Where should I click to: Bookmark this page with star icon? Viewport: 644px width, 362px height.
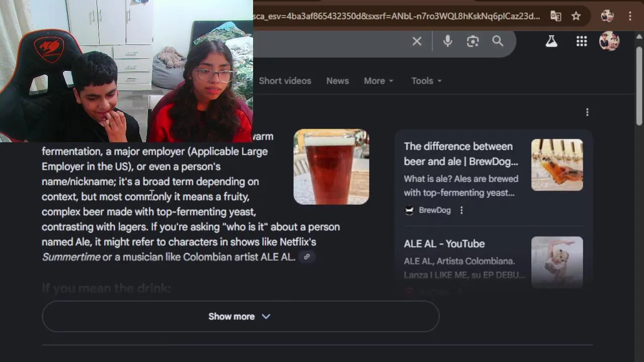click(576, 16)
